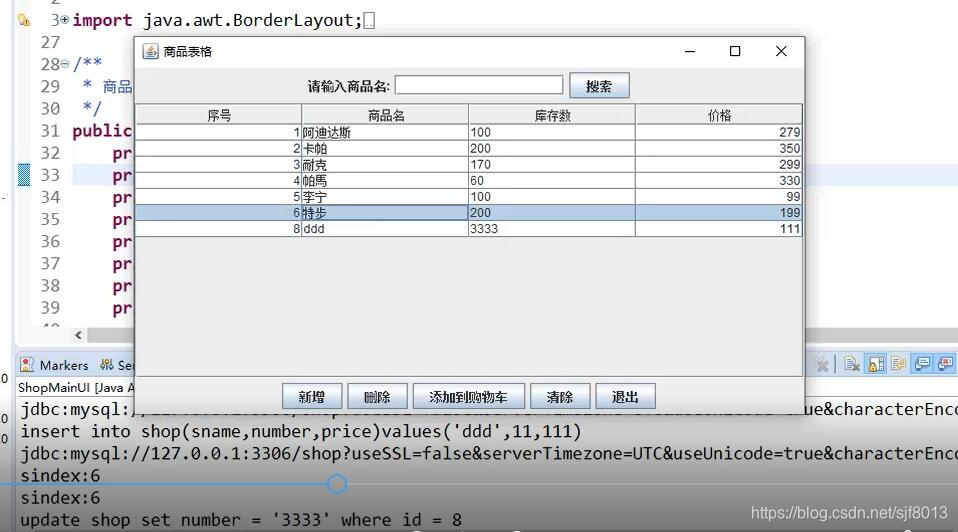Click the insert into shop SQL console line
Viewport: 958px width, 532px height.
coord(301,431)
